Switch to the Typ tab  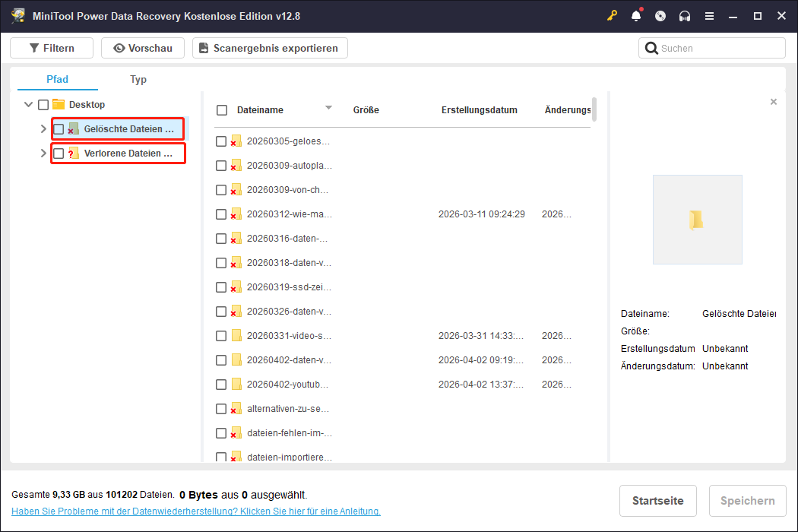pos(138,79)
